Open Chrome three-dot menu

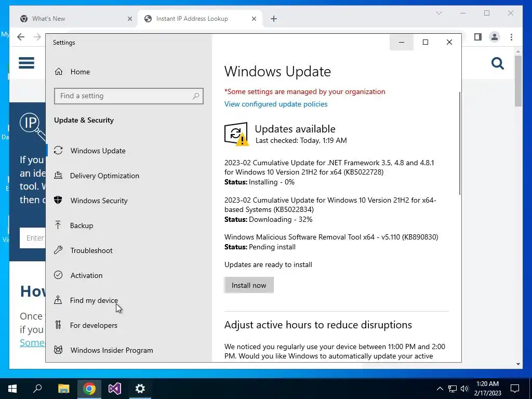[511, 37]
